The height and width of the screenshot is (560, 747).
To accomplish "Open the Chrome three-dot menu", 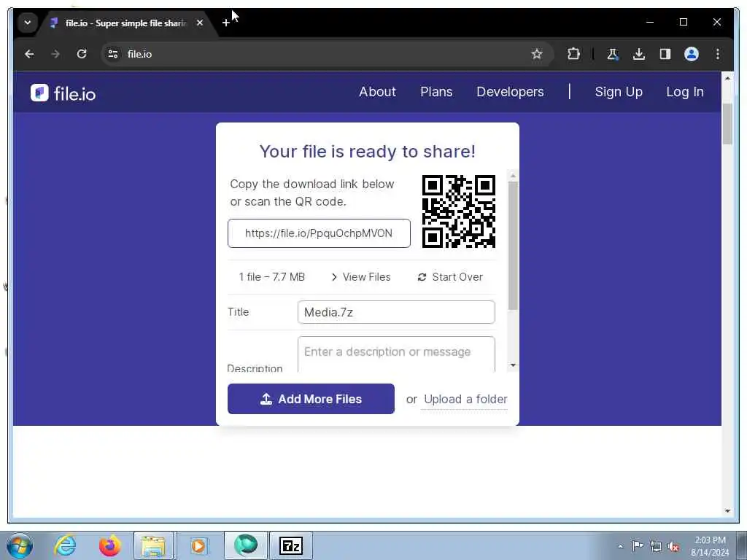I will pyautogui.click(x=718, y=54).
